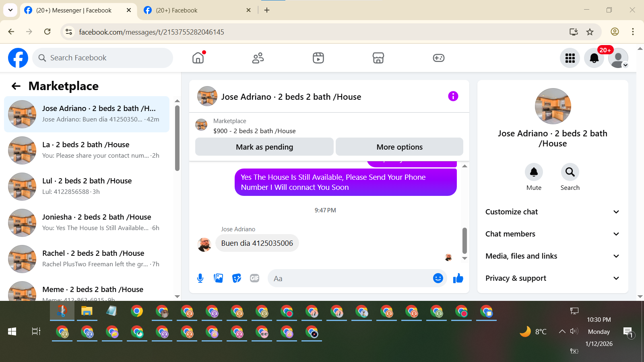644x362 pixels.
Task: Open the Gaming controller icon
Action: point(439,58)
